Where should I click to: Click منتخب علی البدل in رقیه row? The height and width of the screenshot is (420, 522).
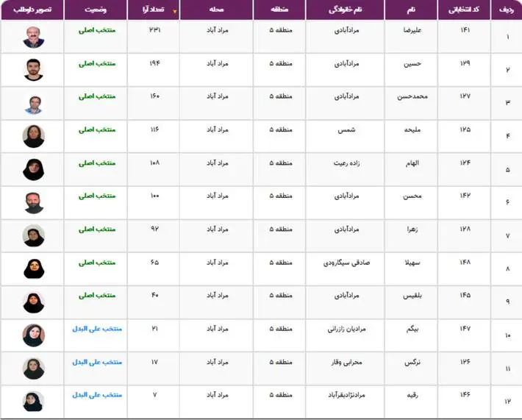[x=97, y=395]
